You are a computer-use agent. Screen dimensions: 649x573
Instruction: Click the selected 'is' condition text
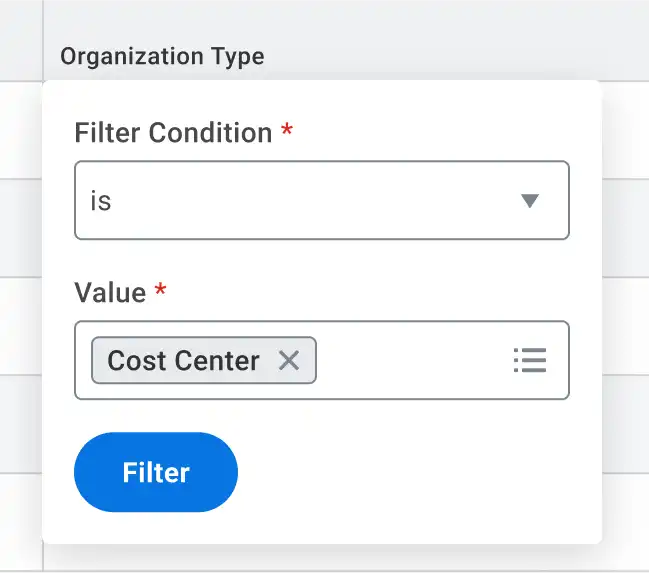click(101, 201)
